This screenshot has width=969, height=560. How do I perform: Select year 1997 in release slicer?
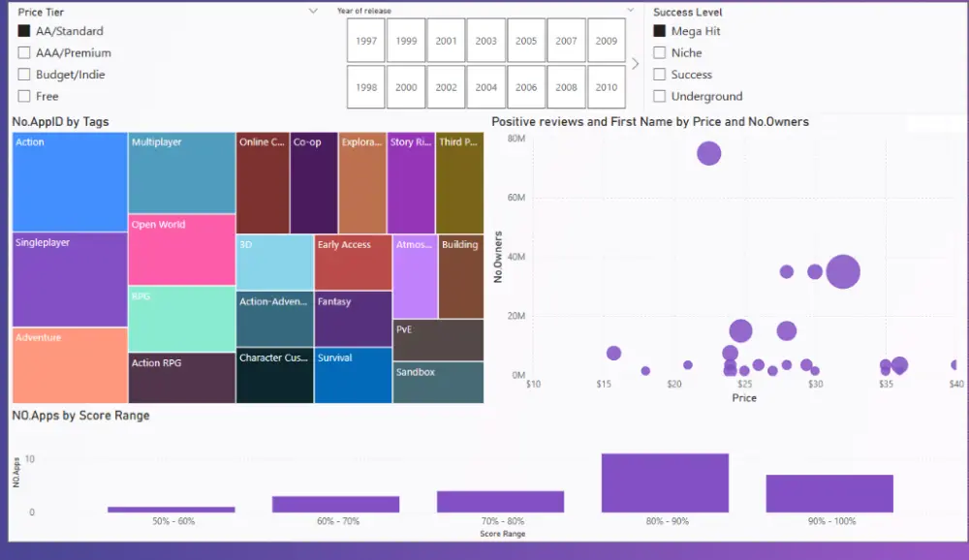[366, 41]
